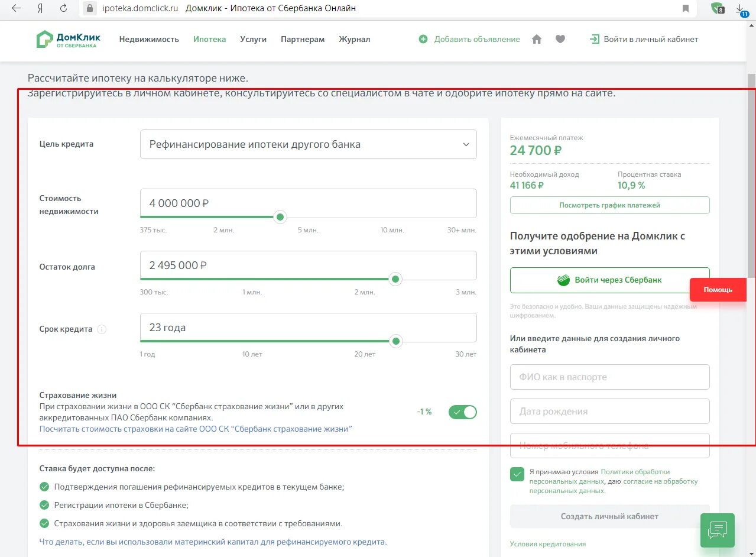Open the Условия кредитования link
The width and height of the screenshot is (756, 557).
click(x=548, y=544)
